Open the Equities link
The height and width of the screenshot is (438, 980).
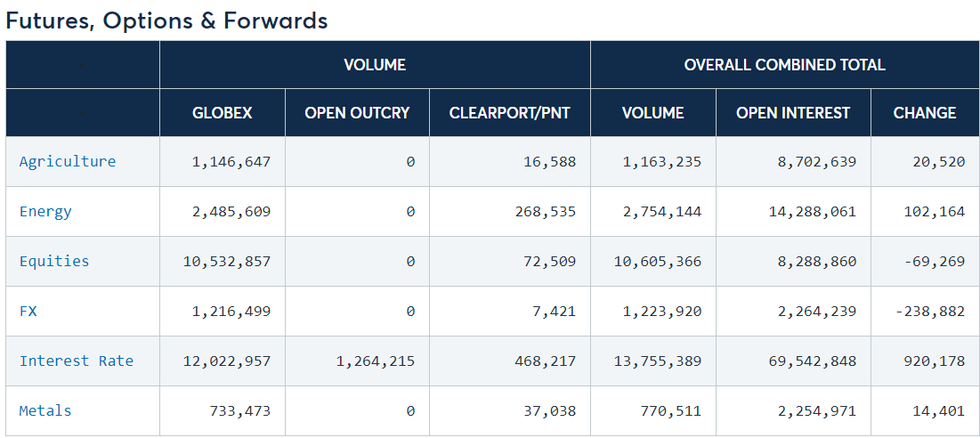[x=54, y=261]
